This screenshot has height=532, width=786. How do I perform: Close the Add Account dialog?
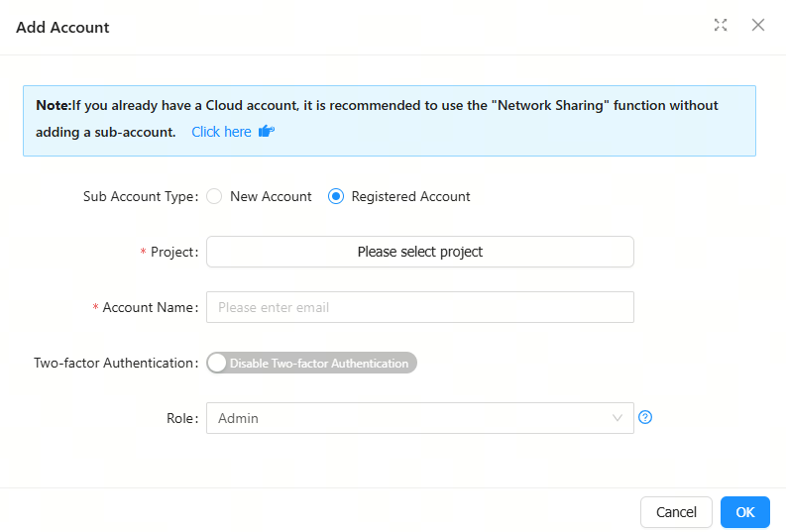click(758, 26)
